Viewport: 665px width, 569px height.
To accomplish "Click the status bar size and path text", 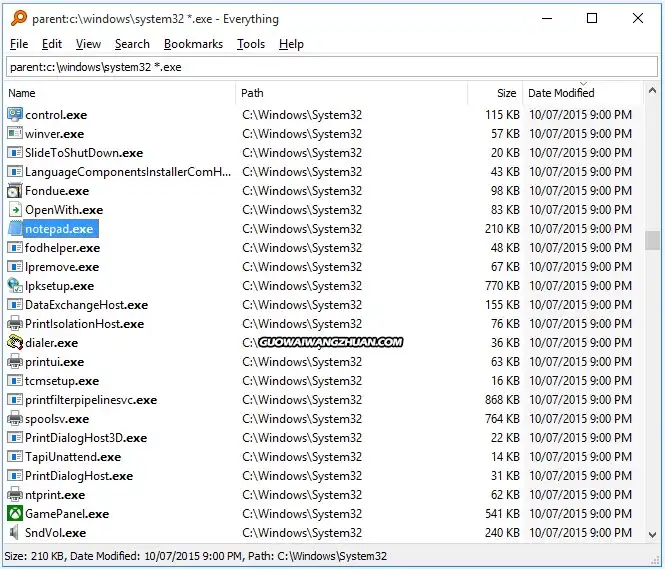I will [196, 556].
